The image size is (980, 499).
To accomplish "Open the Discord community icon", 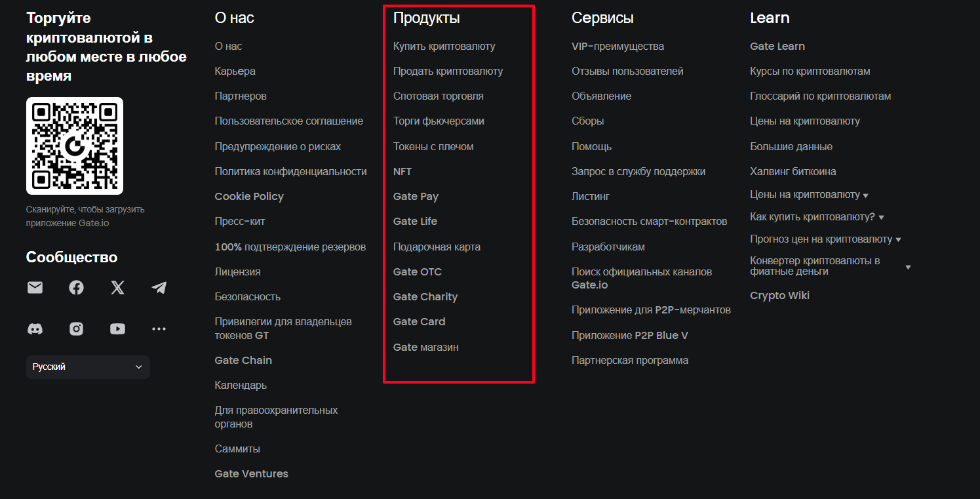I will click(35, 329).
